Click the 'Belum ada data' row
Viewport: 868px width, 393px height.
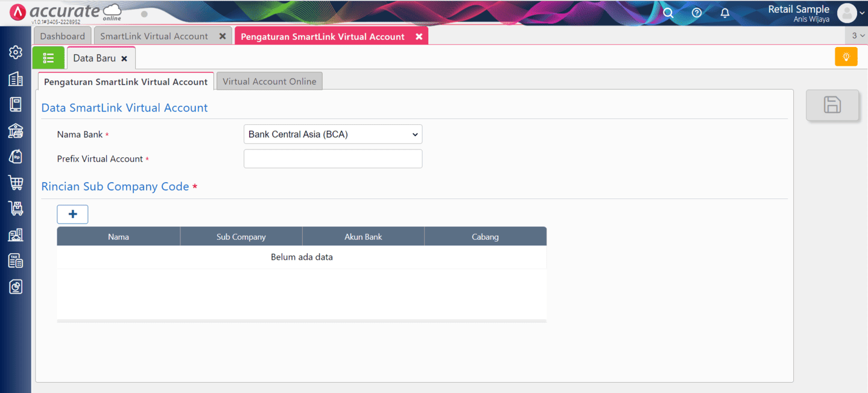click(302, 257)
